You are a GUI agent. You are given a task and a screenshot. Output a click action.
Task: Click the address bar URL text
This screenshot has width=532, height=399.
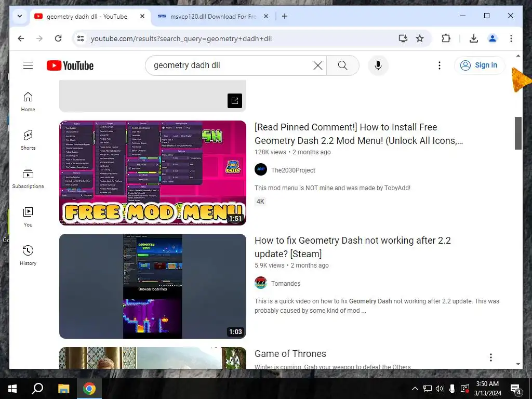point(181,38)
